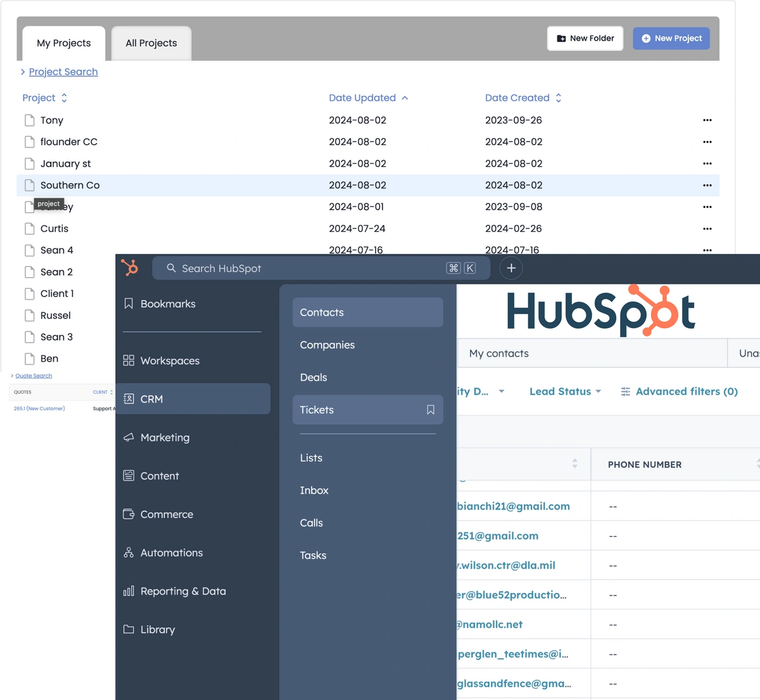The image size is (760, 700).
Task: Click sort arrows left of PHONE NUMBER column
Action: point(574,464)
